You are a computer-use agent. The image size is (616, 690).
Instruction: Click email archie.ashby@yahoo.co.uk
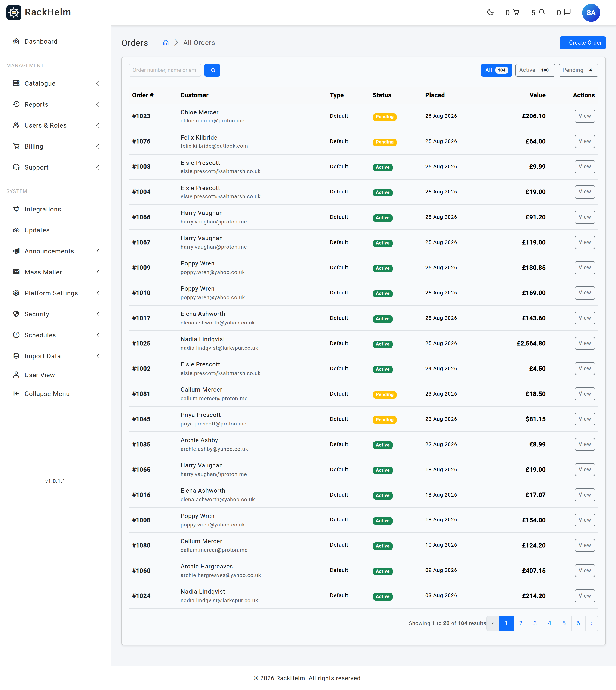[x=214, y=449]
